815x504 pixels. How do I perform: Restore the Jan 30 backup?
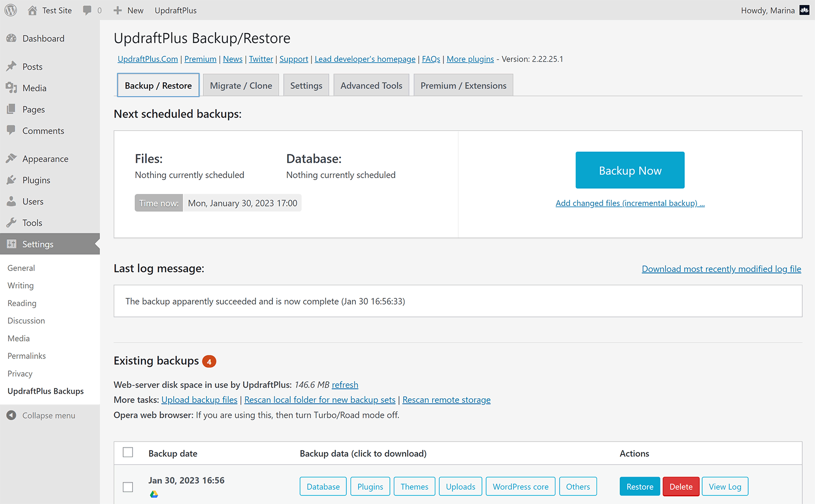[x=640, y=486]
